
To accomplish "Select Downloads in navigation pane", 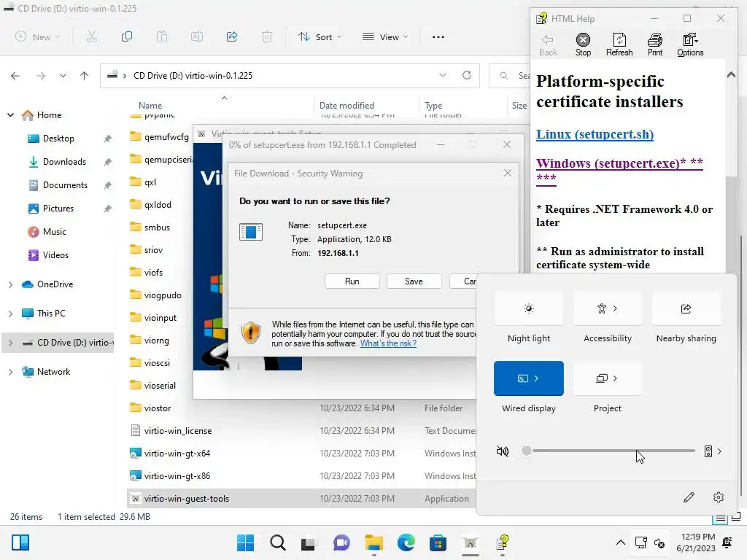I will click(64, 161).
